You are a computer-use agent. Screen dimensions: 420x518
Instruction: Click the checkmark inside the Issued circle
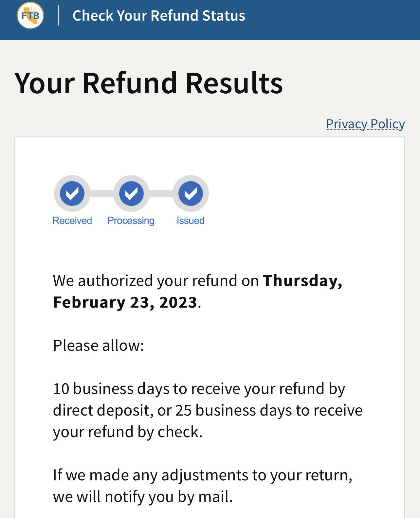pyautogui.click(x=190, y=194)
